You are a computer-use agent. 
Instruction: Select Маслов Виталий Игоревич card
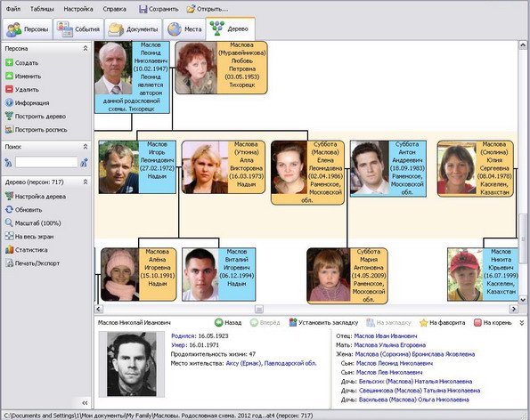[219, 274]
